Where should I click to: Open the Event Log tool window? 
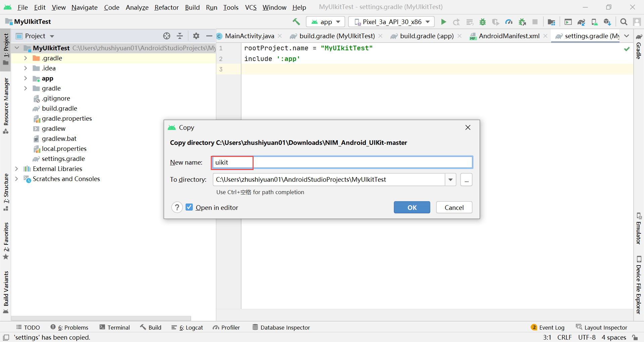[548, 328]
